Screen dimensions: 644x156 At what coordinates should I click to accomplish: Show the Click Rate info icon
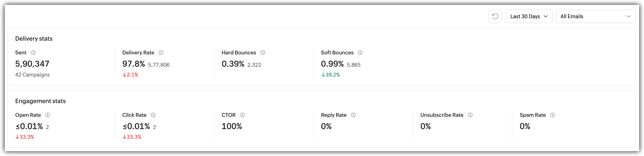(x=153, y=115)
